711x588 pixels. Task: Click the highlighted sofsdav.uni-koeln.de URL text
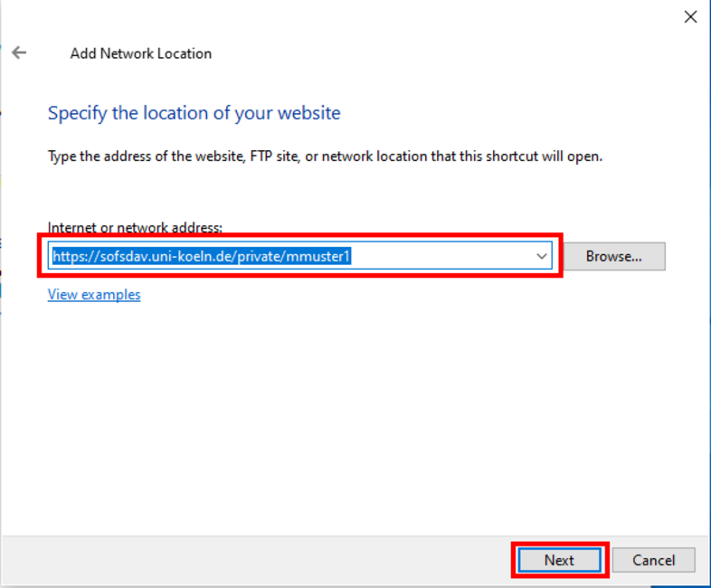click(x=202, y=256)
